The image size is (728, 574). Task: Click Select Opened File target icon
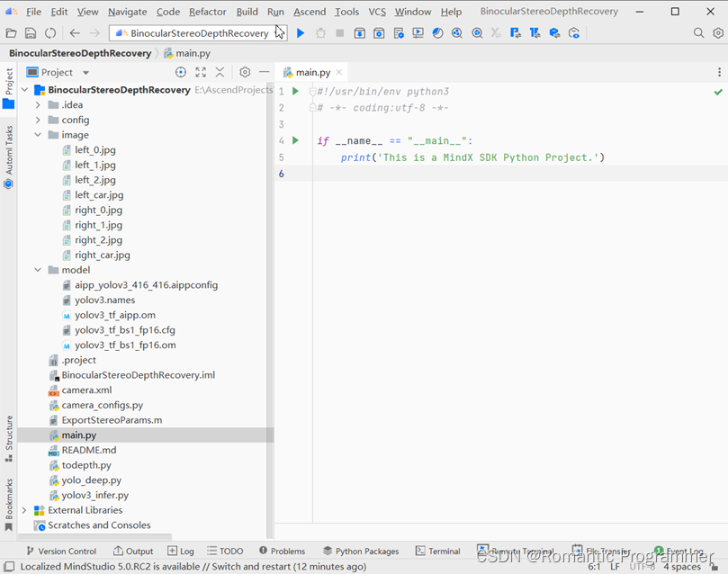pyautogui.click(x=181, y=72)
